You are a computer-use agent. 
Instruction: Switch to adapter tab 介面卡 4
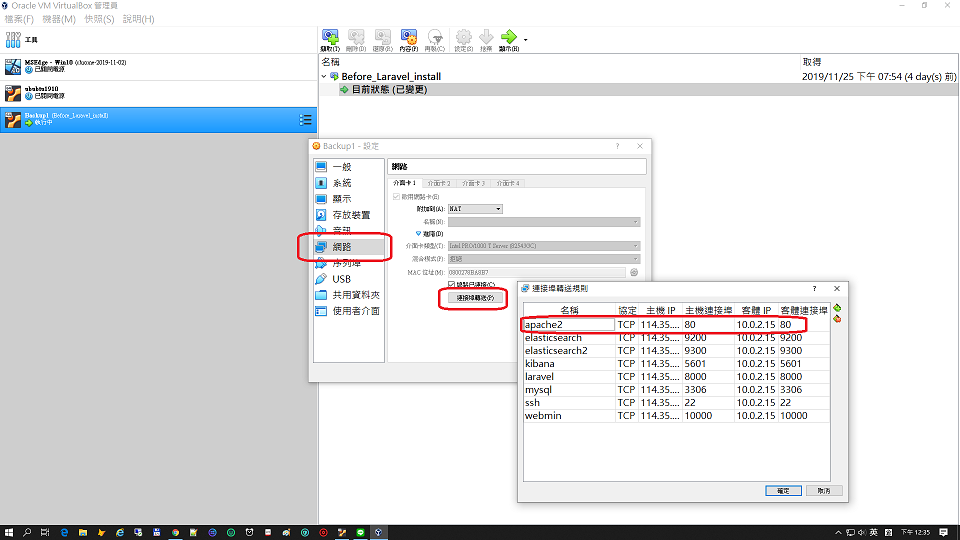[x=508, y=183]
